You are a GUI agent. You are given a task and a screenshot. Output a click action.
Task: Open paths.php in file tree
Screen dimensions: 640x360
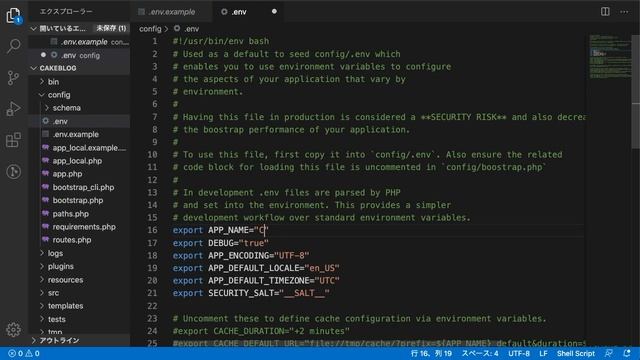click(79, 214)
